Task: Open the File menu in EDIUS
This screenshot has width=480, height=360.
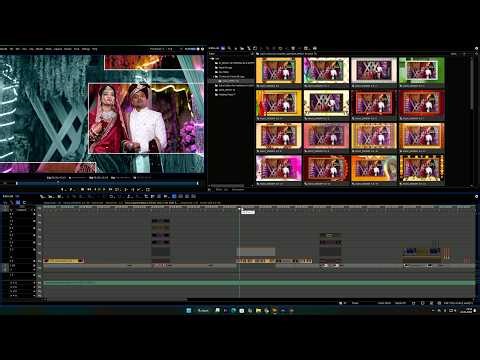Action: click(11, 49)
